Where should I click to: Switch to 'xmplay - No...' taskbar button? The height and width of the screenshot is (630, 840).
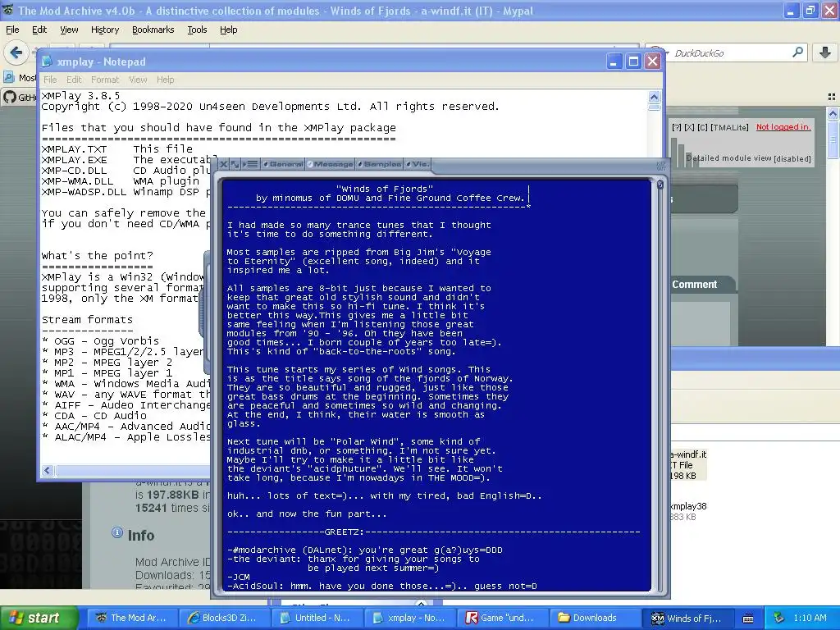point(409,618)
